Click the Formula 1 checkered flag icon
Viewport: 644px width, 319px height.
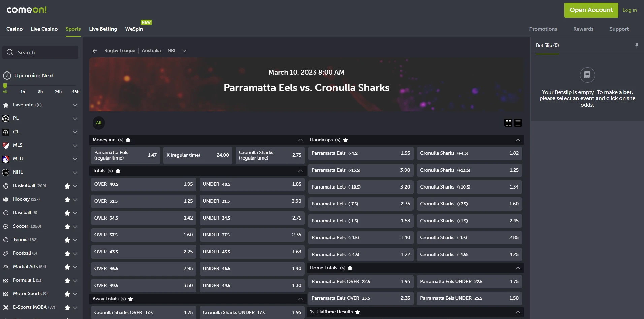pos(6,280)
